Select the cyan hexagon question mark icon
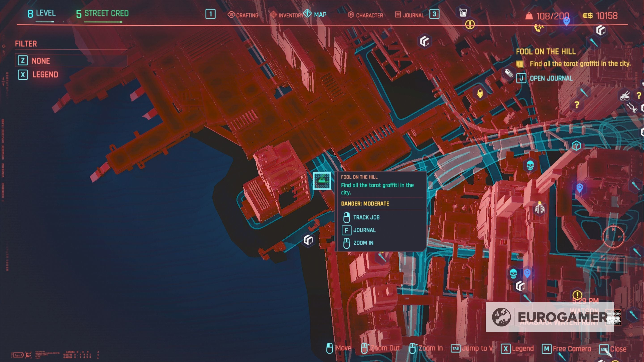Image resolution: width=644 pixels, height=362 pixels. point(576,146)
